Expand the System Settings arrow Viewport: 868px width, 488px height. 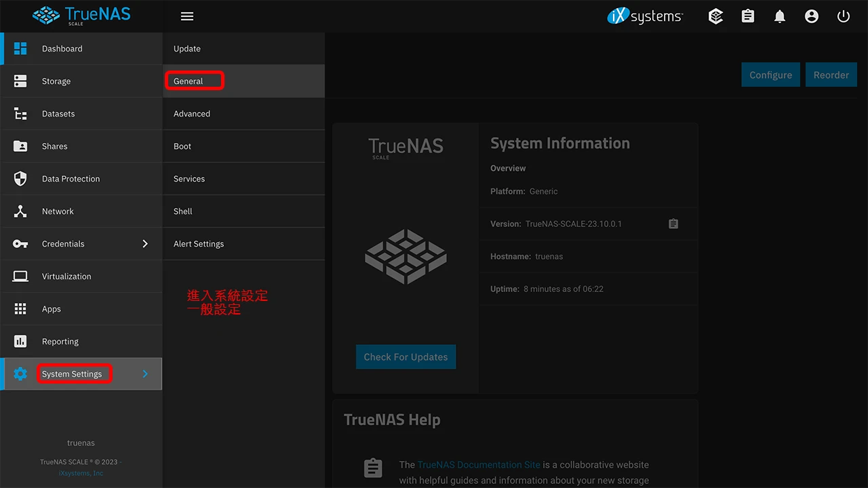click(144, 373)
